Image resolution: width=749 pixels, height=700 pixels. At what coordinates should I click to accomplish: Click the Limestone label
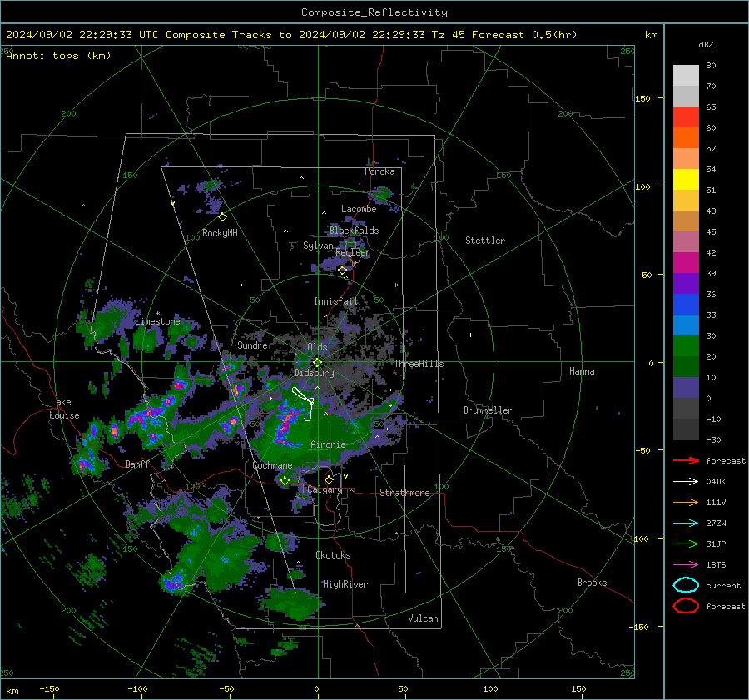[x=157, y=321]
